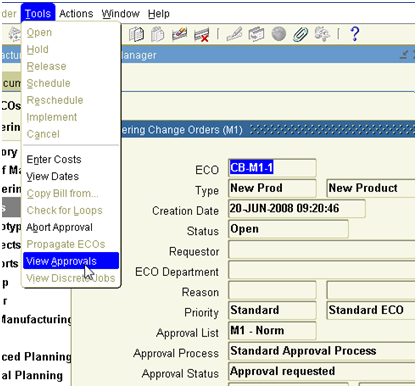Viewport: 417px width, 388px height.
Task: Select Enter Costs from the Tools menu
Action: (x=71, y=159)
